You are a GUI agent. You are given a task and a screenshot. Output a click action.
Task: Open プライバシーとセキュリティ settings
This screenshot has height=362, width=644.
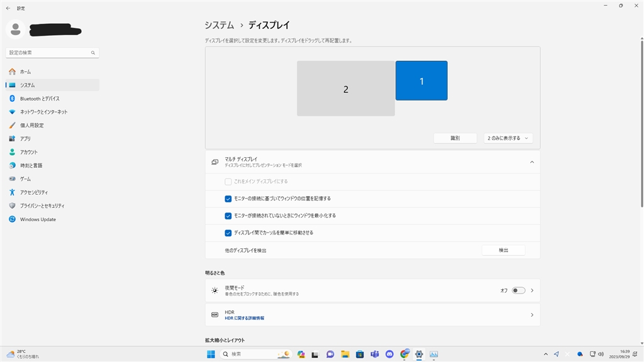click(42, 206)
